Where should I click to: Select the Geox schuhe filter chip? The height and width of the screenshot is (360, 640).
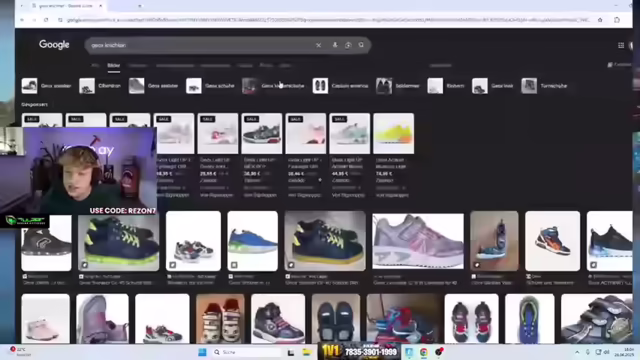210,86
